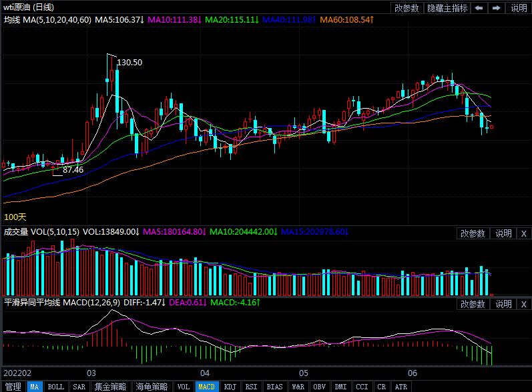Click the blue MA40:111.98 label
Image resolution: width=532 pixels, height=392 pixels.
point(289,20)
